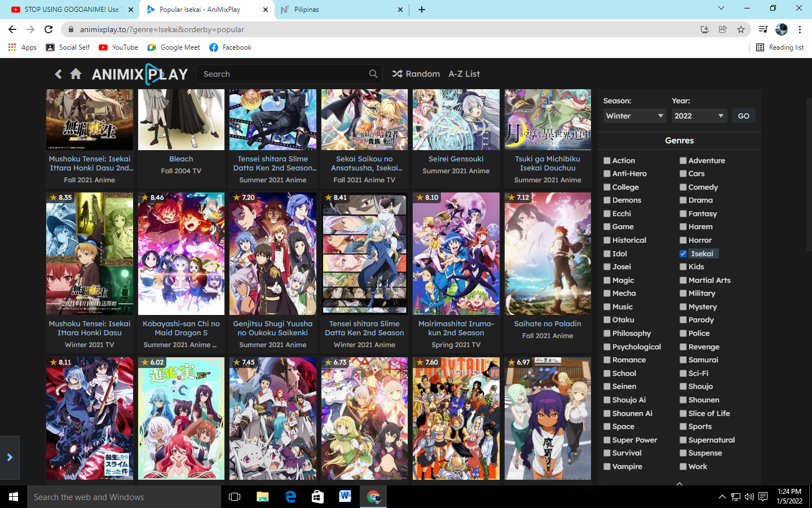Image resolution: width=812 pixels, height=508 pixels.
Task: Open Windows Start menu
Action: click(x=14, y=497)
